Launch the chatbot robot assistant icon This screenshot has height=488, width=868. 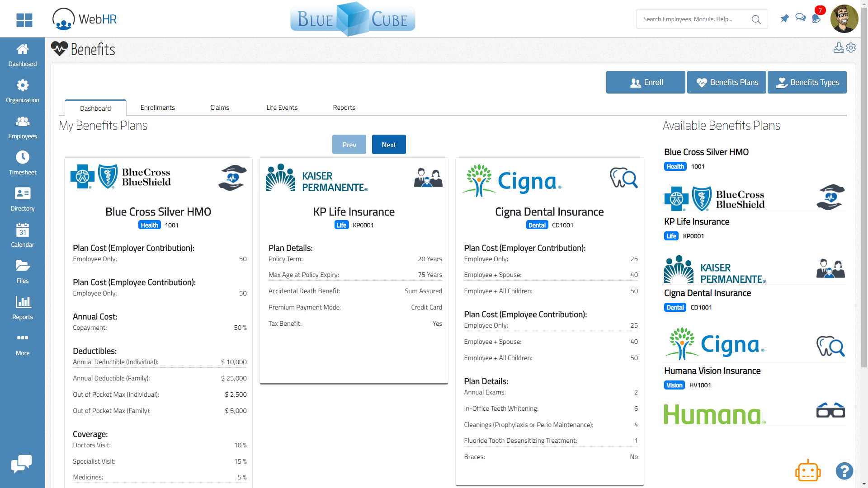point(807,470)
